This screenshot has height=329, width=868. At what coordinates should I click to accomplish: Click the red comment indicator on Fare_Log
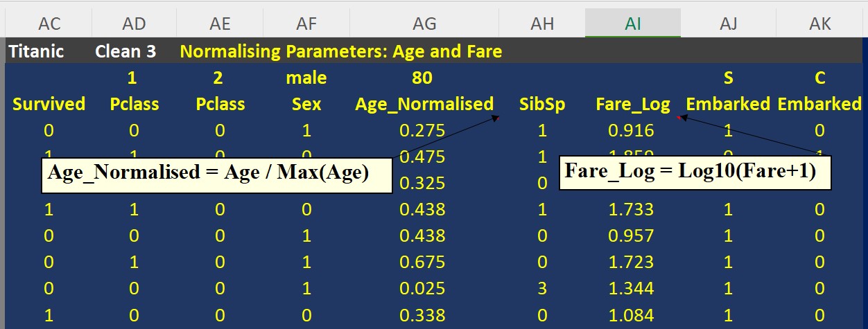point(678,118)
